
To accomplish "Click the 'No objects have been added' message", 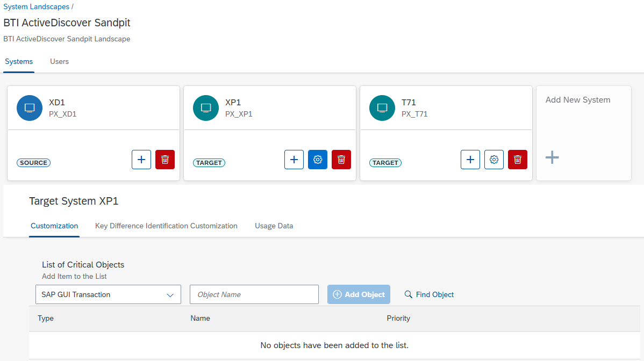I will click(x=334, y=345).
